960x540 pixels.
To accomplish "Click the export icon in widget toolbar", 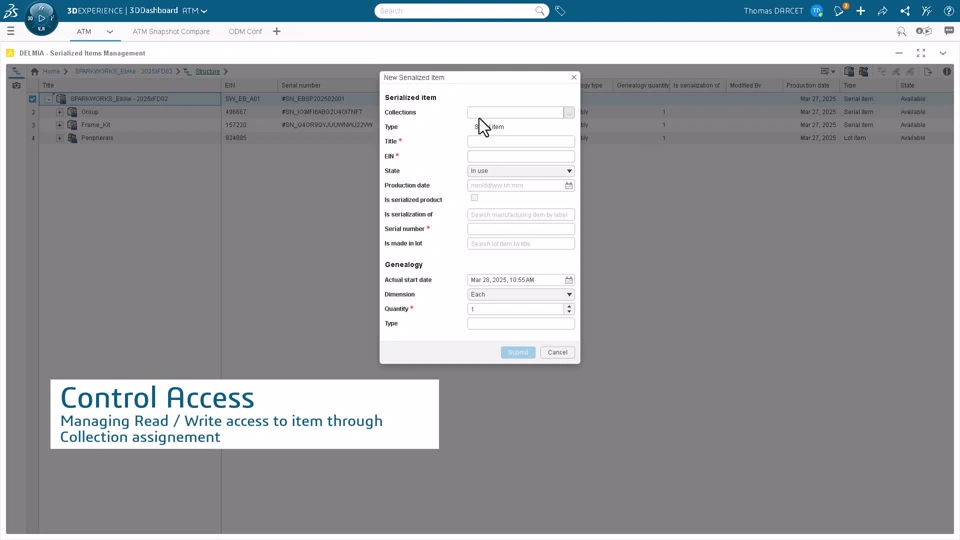I will [x=928, y=72].
